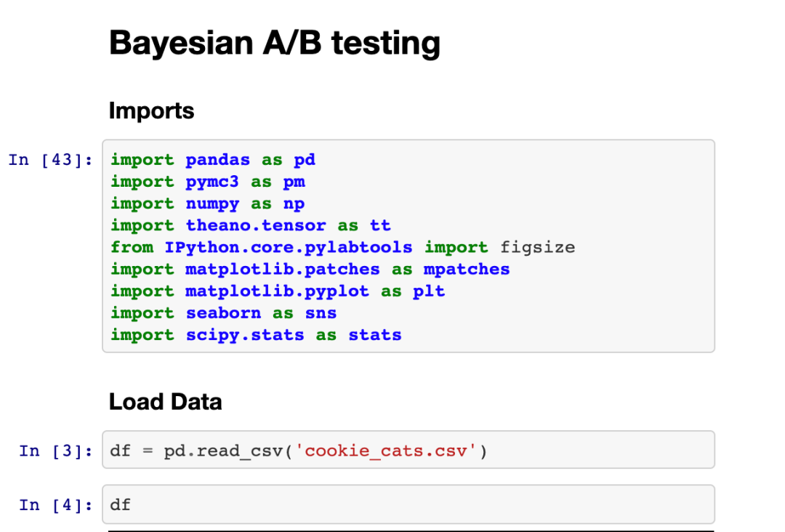Place cursor on the import pandas line
The image size is (785, 532).
(213, 160)
